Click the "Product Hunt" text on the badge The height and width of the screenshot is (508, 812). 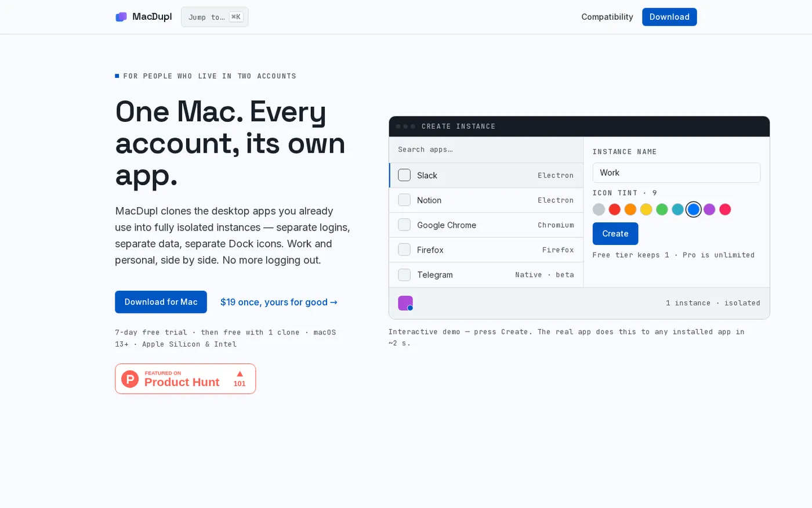182,382
